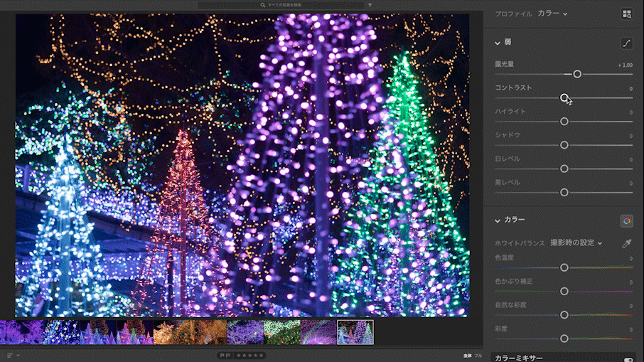The width and height of the screenshot is (644, 362).
Task: Click the 白レベル slider handle
Action: (564, 169)
